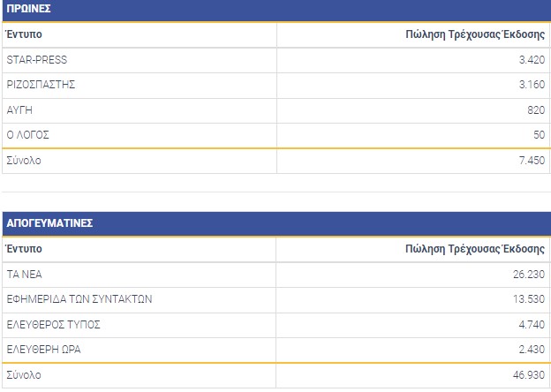Click the STAR-PRESS sales value 3.420
The width and height of the screenshot is (551, 392).
(x=532, y=60)
